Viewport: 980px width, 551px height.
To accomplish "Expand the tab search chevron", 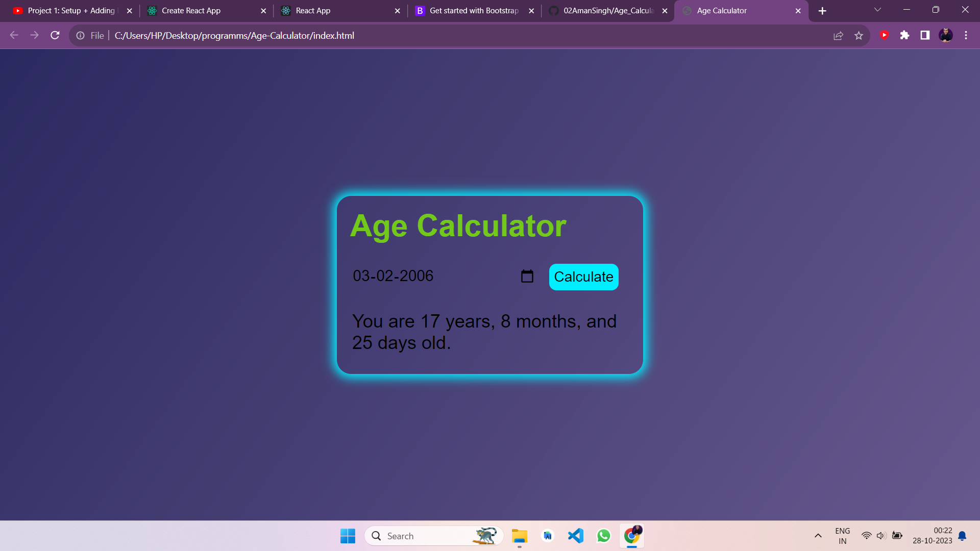I will 877,10.
